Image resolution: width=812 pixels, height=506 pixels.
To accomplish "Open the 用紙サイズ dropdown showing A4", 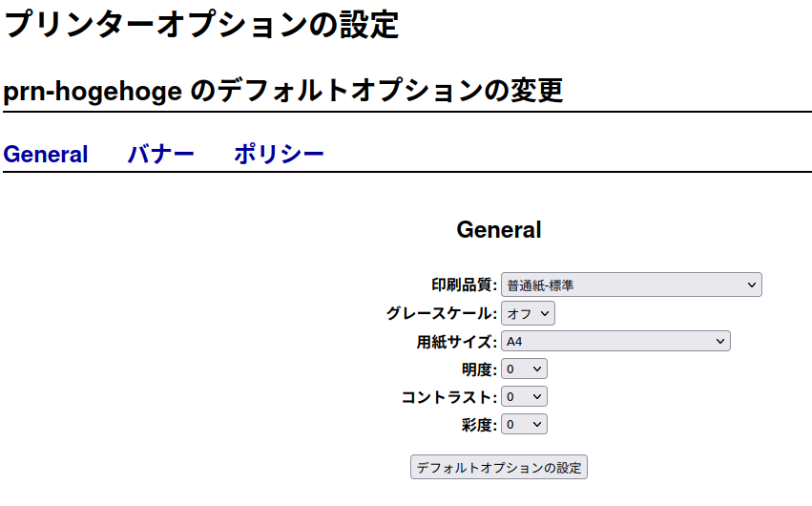I will coord(615,341).
